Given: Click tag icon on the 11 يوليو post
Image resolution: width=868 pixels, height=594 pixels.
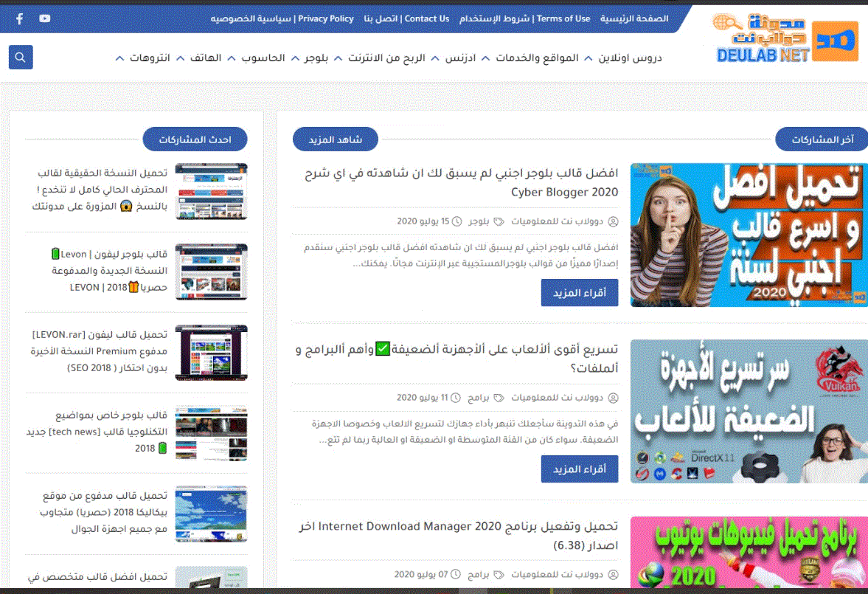Looking at the screenshot, I should point(499,398).
